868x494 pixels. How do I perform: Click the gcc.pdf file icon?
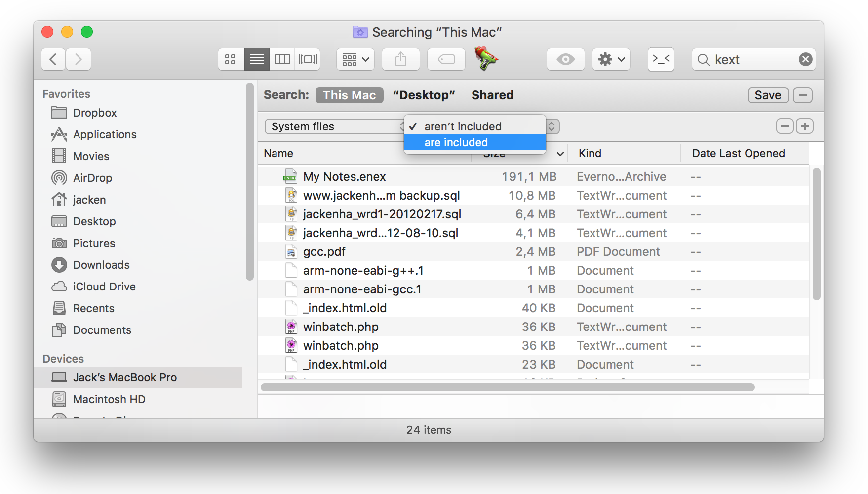coord(291,251)
